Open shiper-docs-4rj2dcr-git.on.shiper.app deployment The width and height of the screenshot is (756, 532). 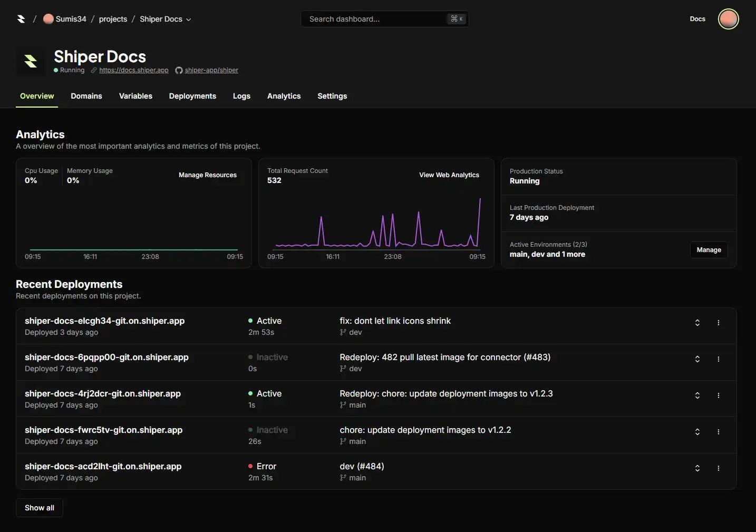pos(103,393)
